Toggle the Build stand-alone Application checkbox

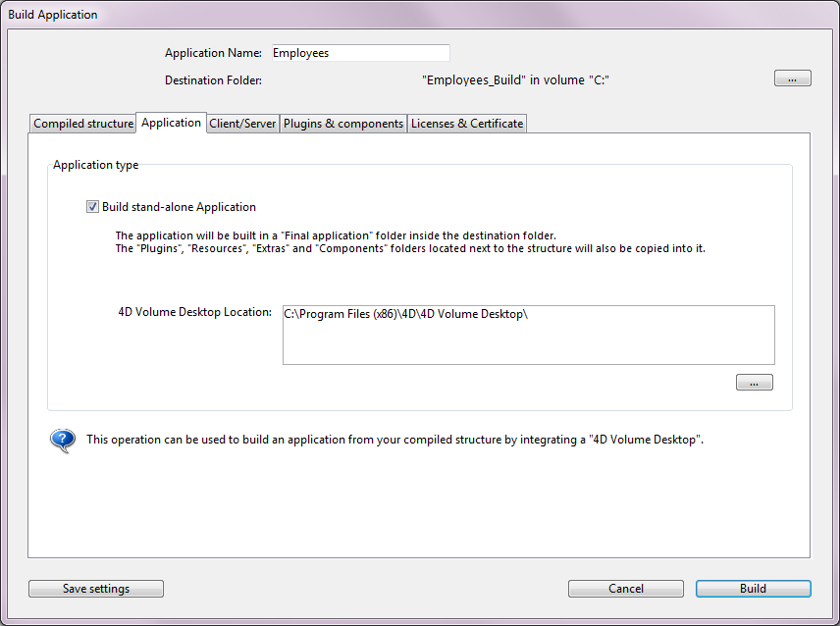[x=93, y=207]
